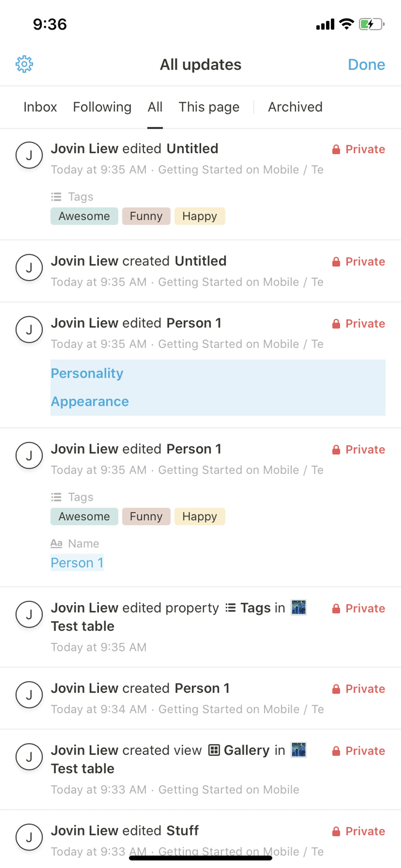Image resolution: width=401 pixels, height=868 pixels.
Task: Tap the Gallery view icon
Action: pos(214,750)
